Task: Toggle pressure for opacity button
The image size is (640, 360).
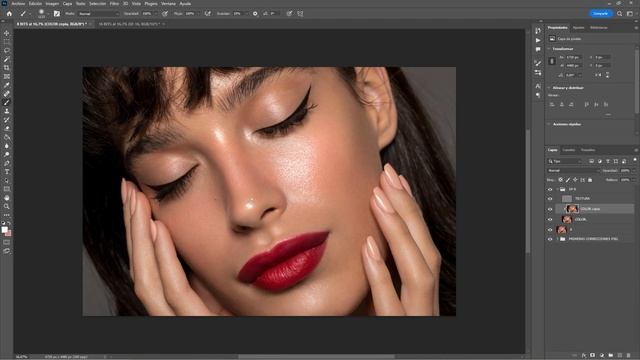Action: coord(165,13)
